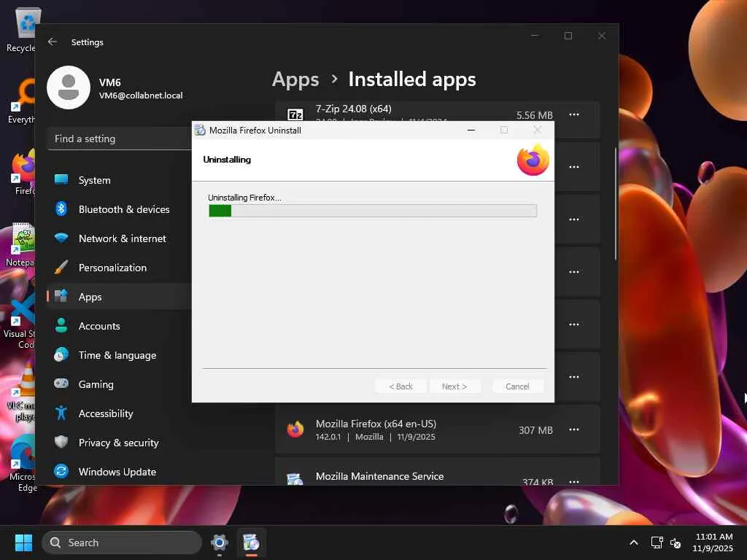Open Windows Update settings
The image size is (747, 560).
point(119,472)
